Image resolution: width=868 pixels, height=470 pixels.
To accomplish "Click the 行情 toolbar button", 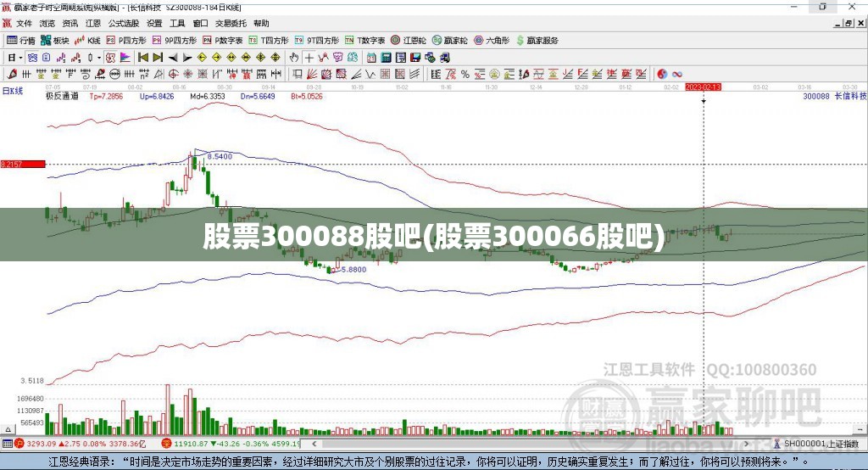I will coord(21,40).
